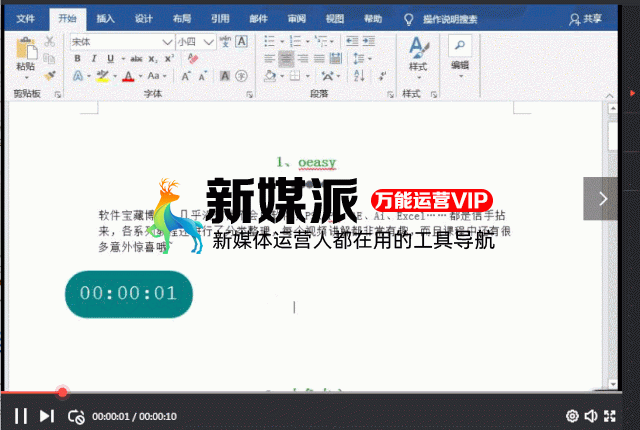
Task: Click the numbered list icon
Action: click(295, 41)
